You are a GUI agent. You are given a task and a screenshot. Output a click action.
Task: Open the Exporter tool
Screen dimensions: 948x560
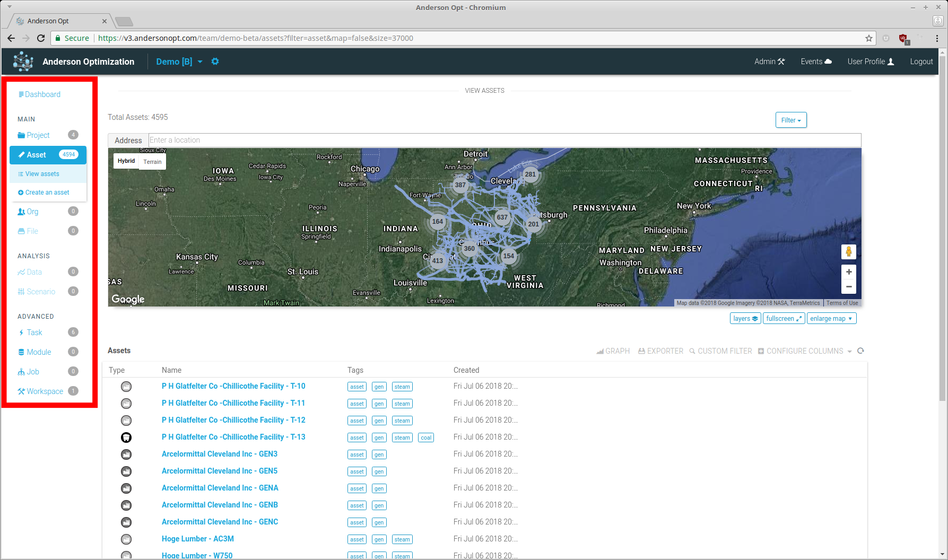tap(660, 351)
